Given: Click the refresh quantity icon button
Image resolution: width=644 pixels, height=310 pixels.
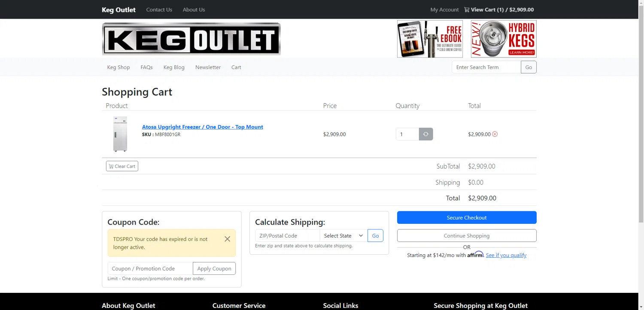Looking at the screenshot, I should [426, 134].
